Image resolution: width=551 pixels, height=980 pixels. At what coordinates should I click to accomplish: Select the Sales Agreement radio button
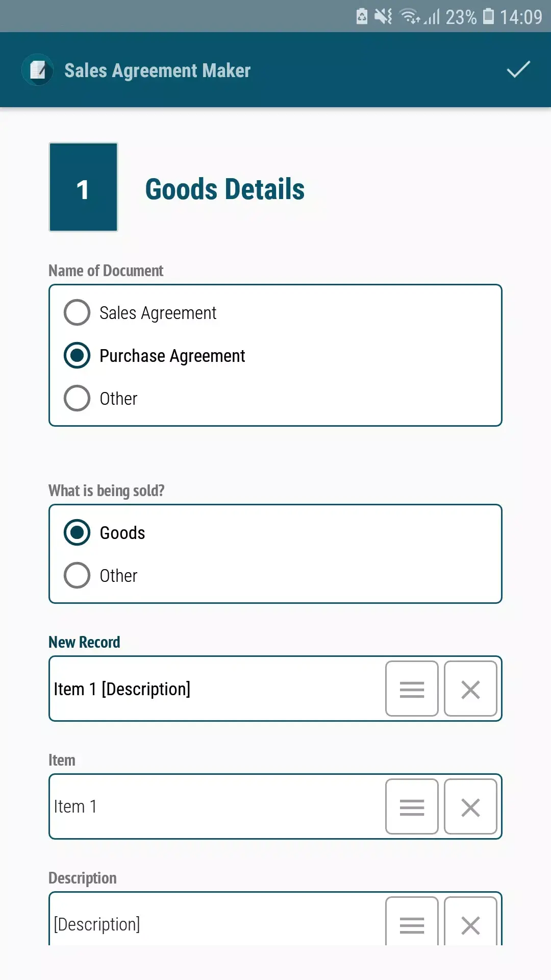77,312
